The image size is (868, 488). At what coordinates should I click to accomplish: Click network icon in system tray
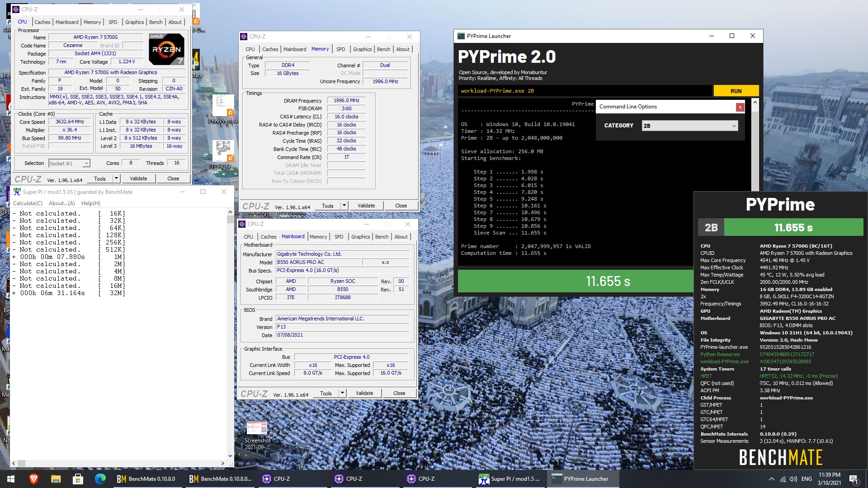click(783, 479)
